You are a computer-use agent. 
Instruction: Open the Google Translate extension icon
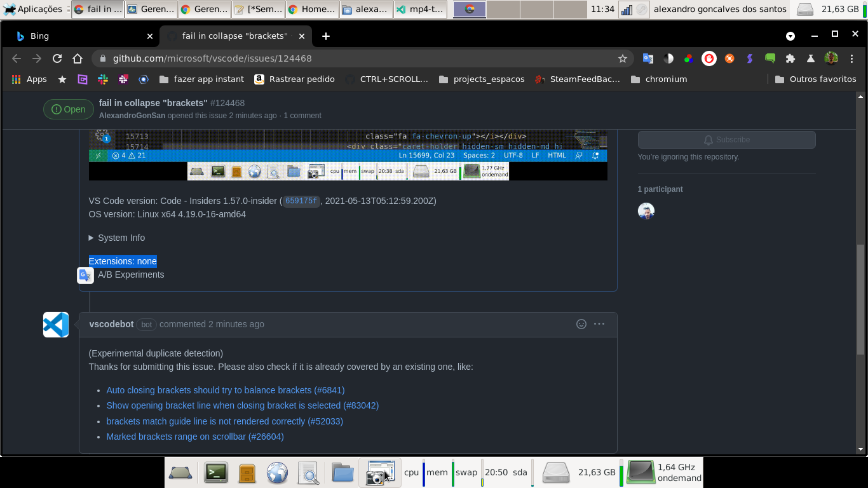(x=648, y=58)
